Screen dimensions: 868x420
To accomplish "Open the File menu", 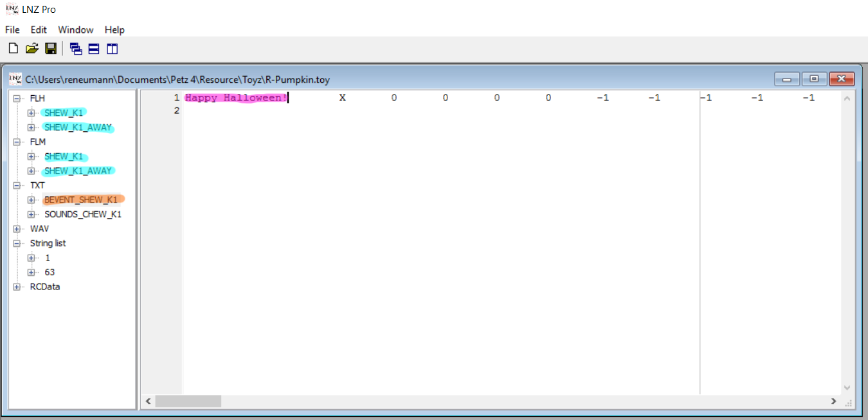I will pos(12,30).
